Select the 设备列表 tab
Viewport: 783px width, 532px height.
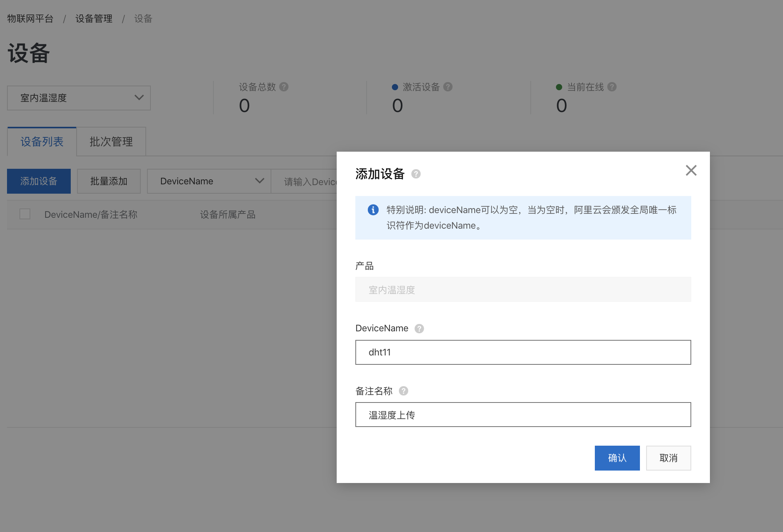[x=42, y=142]
